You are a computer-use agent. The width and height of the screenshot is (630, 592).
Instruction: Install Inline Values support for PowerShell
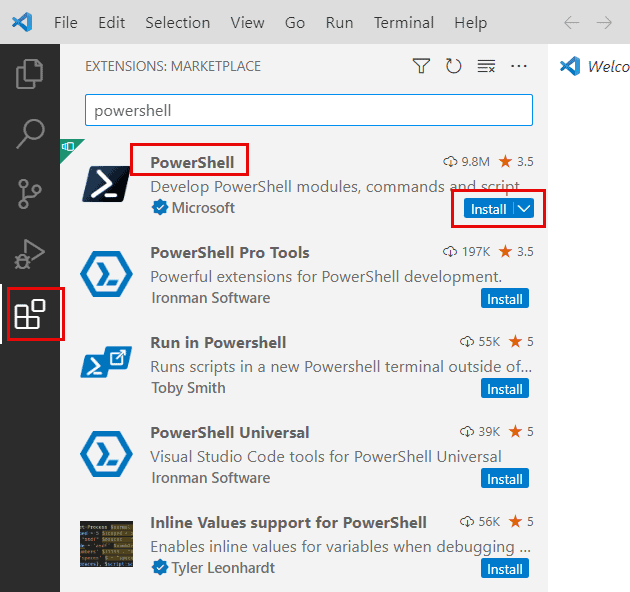[x=505, y=569]
